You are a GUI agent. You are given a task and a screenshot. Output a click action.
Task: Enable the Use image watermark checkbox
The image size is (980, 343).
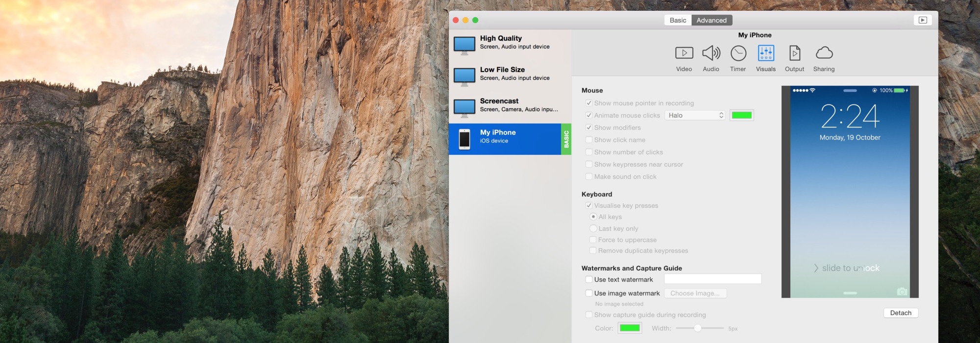coord(589,293)
